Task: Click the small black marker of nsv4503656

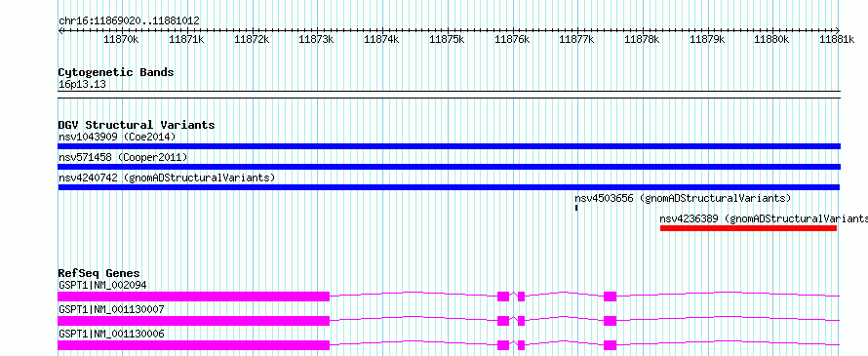Action: point(576,208)
